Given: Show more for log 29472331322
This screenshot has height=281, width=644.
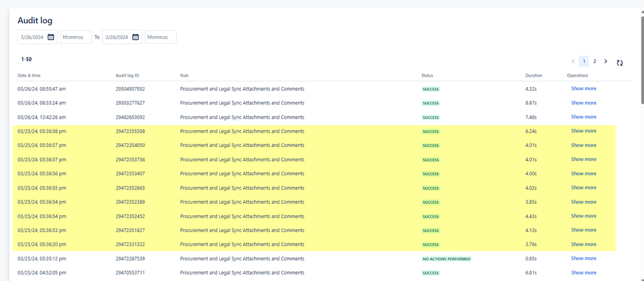Looking at the screenshot, I should 583,244.
